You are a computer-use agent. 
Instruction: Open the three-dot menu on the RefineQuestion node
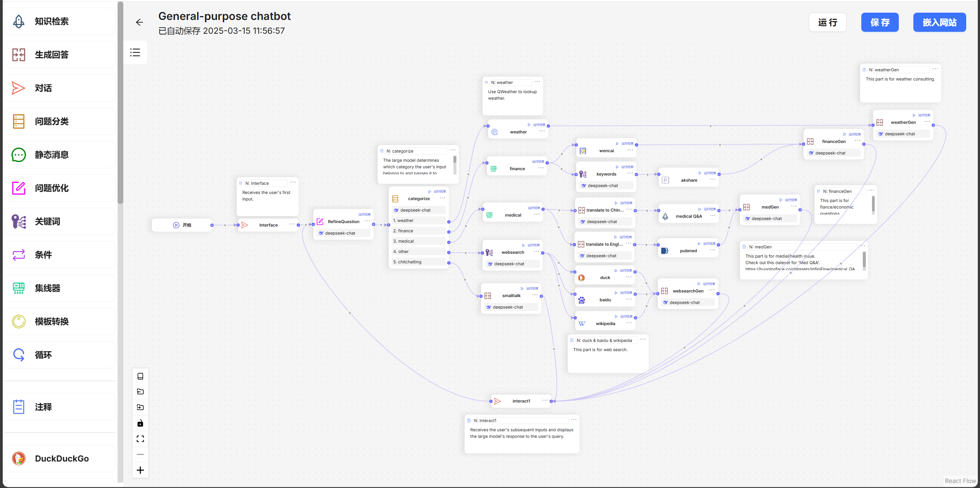point(367,221)
